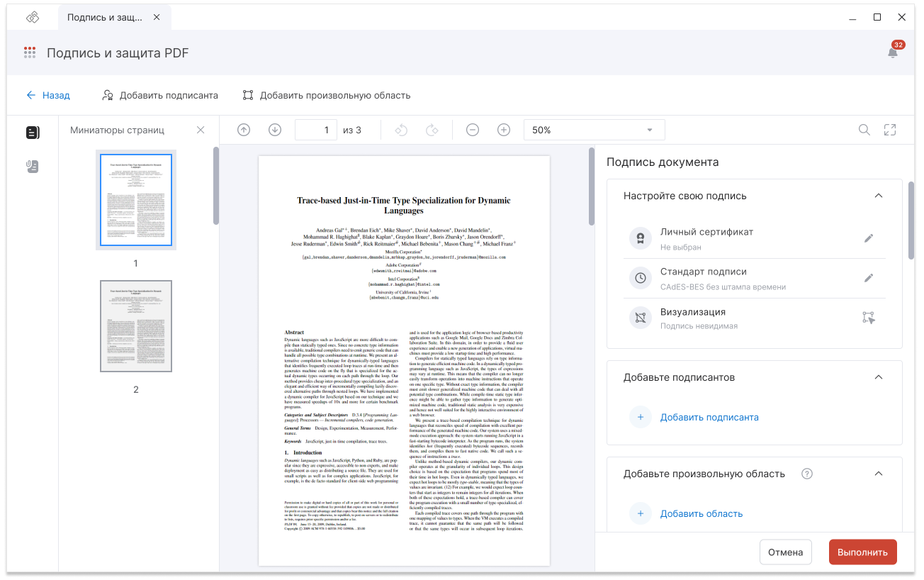The height and width of the screenshot is (580, 924).
Task: Click Добавить подписанта in the top toolbar
Action: tap(160, 95)
